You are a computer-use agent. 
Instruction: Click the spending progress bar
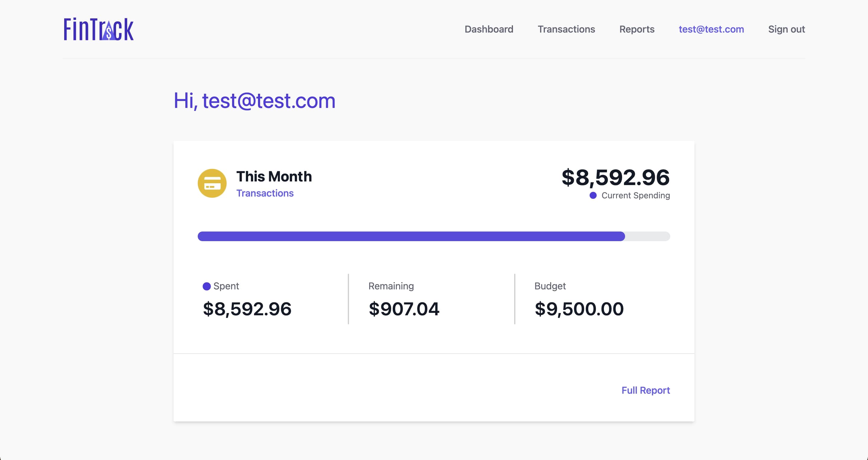click(x=434, y=236)
